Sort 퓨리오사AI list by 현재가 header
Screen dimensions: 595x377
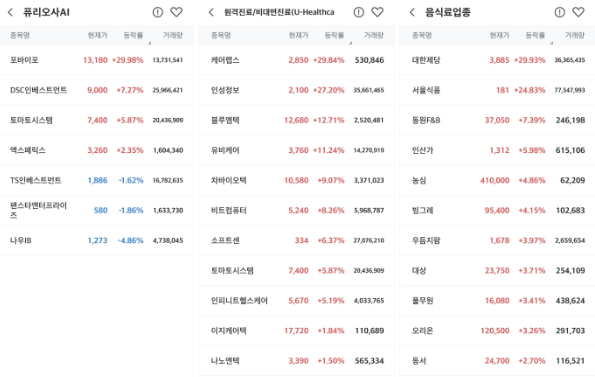point(98,35)
